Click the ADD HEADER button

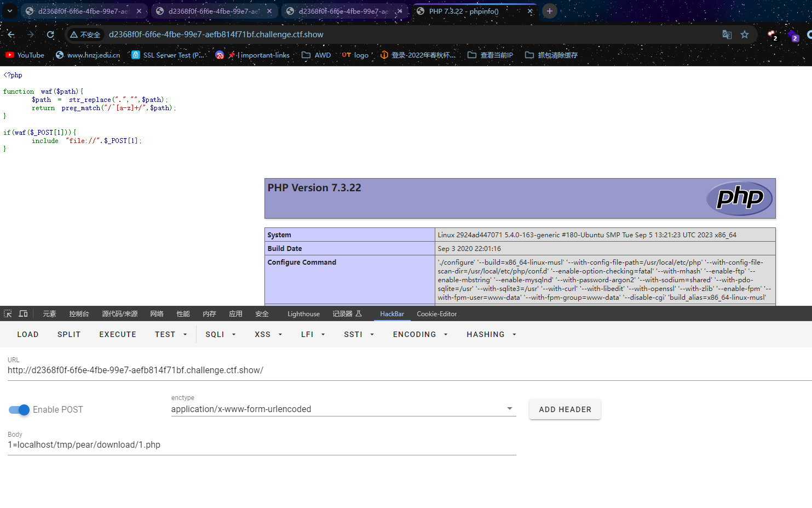click(x=565, y=409)
